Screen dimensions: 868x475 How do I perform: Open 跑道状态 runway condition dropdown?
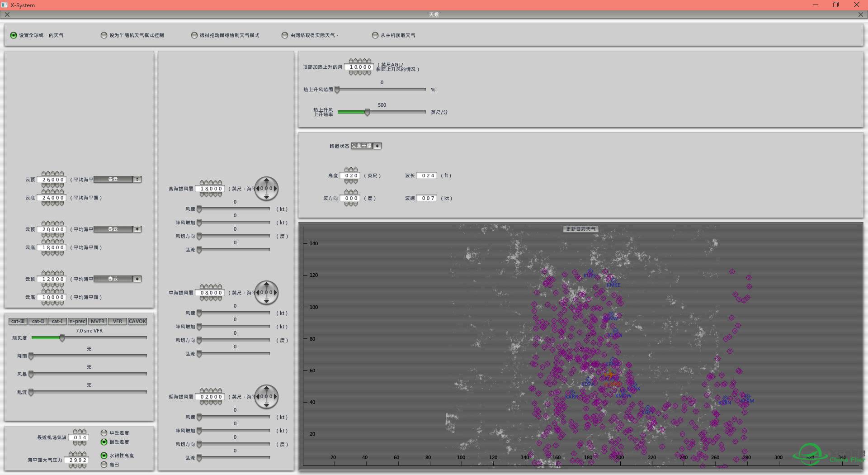point(366,146)
